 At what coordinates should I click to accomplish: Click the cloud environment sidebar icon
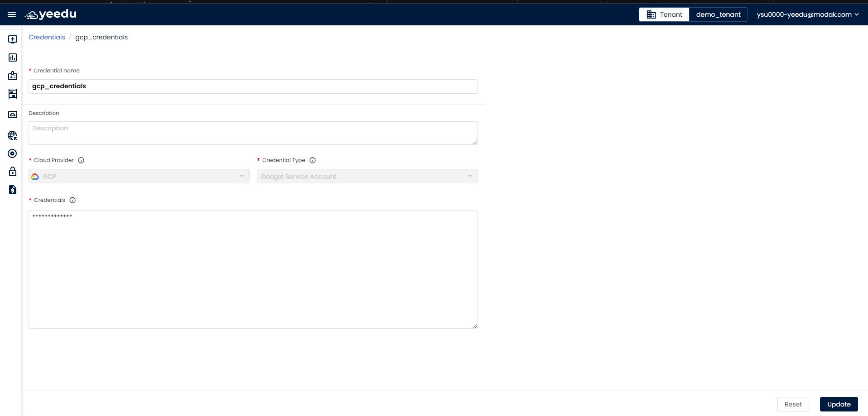click(13, 115)
